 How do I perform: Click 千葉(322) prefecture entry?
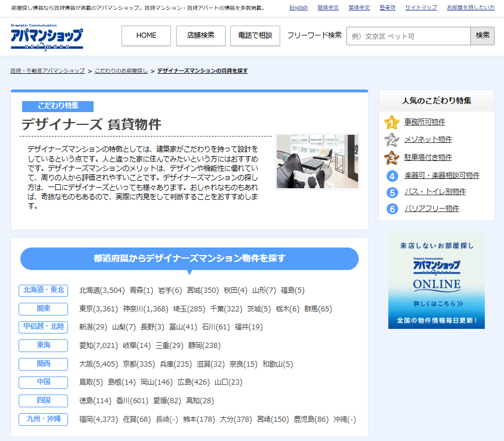click(226, 309)
